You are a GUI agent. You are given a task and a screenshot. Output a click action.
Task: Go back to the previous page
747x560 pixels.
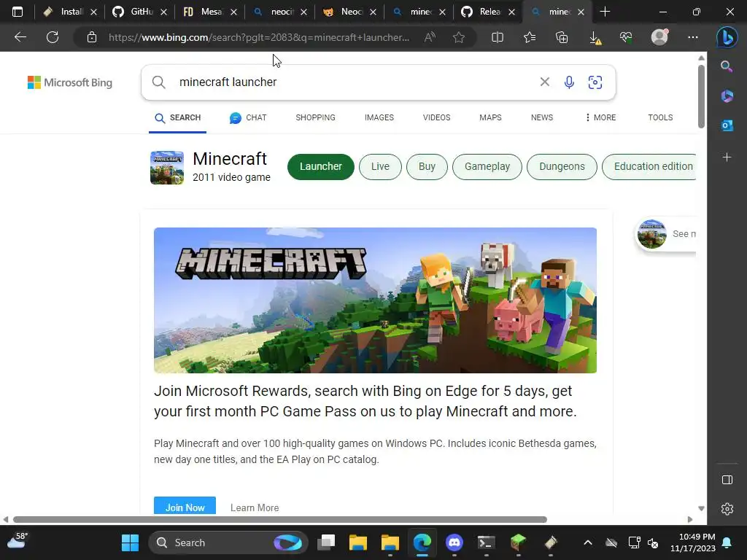(x=20, y=37)
